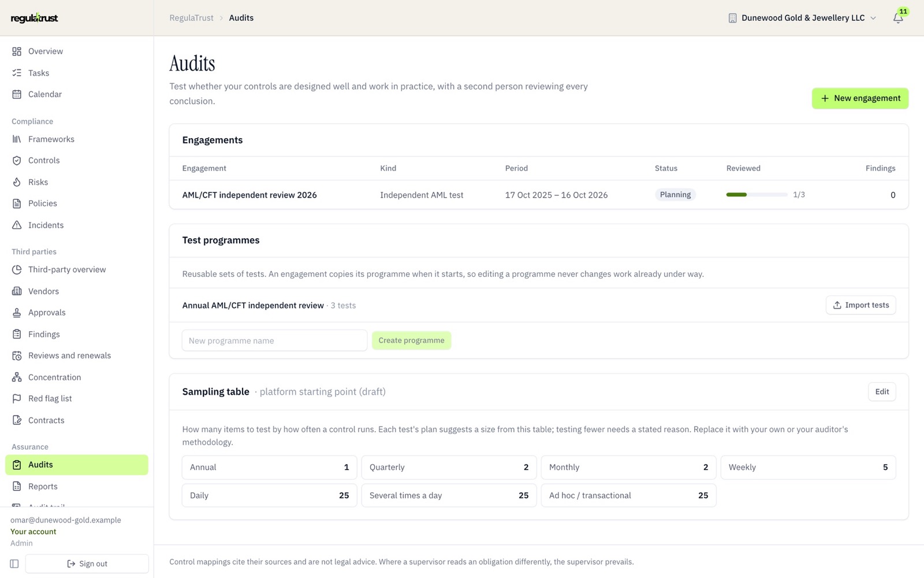Image resolution: width=924 pixels, height=578 pixels.
Task: Open the Third-party overview pie chart icon
Action: [17, 270]
